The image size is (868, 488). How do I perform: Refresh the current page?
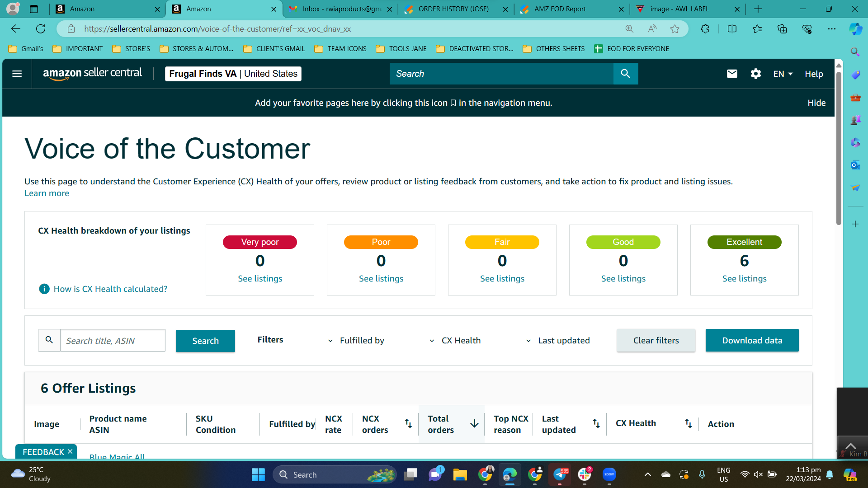(41, 29)
